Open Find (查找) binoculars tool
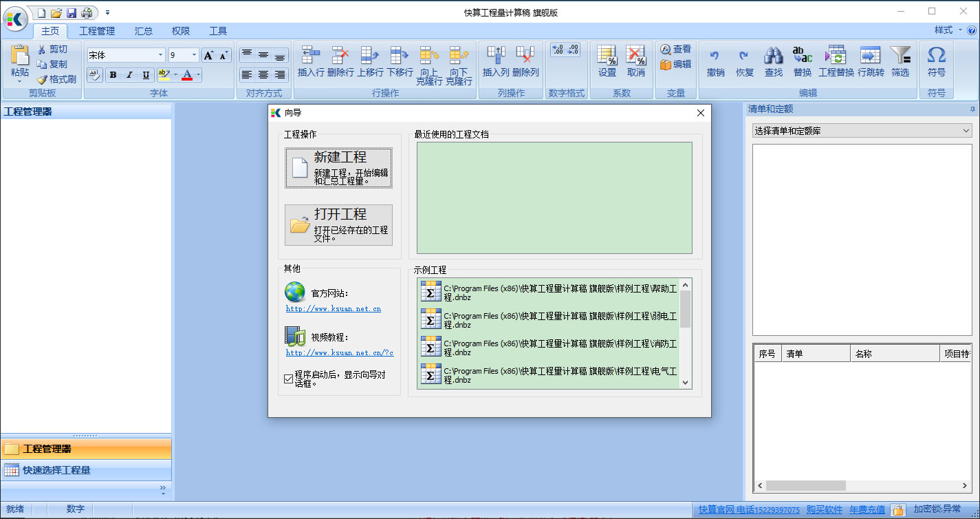 click(x=774, y=55)
